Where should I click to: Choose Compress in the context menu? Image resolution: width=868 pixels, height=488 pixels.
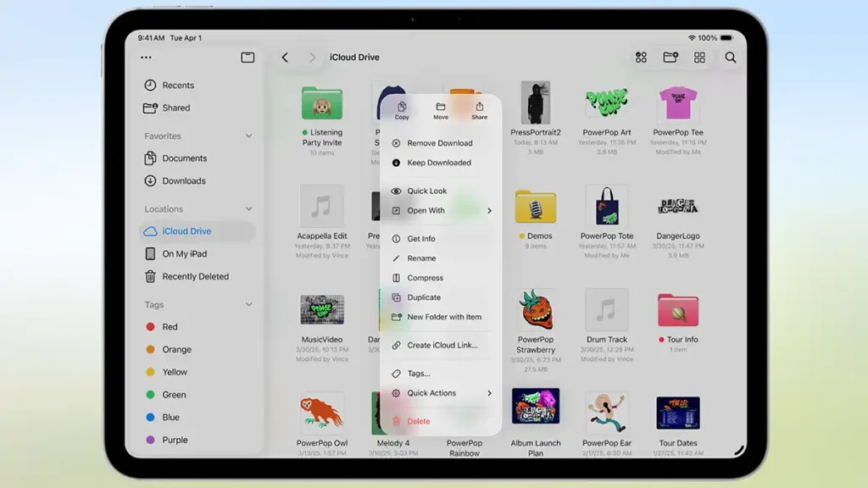pos(425,278)
